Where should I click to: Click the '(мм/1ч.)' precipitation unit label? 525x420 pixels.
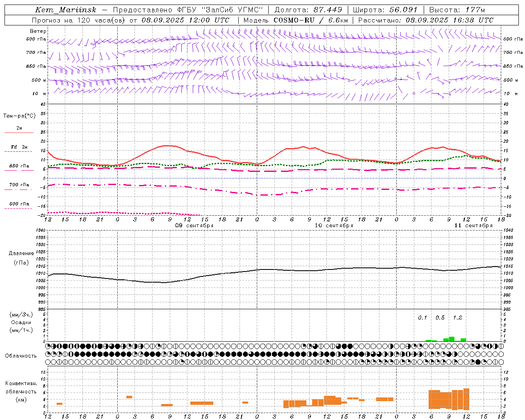(21, 330)
